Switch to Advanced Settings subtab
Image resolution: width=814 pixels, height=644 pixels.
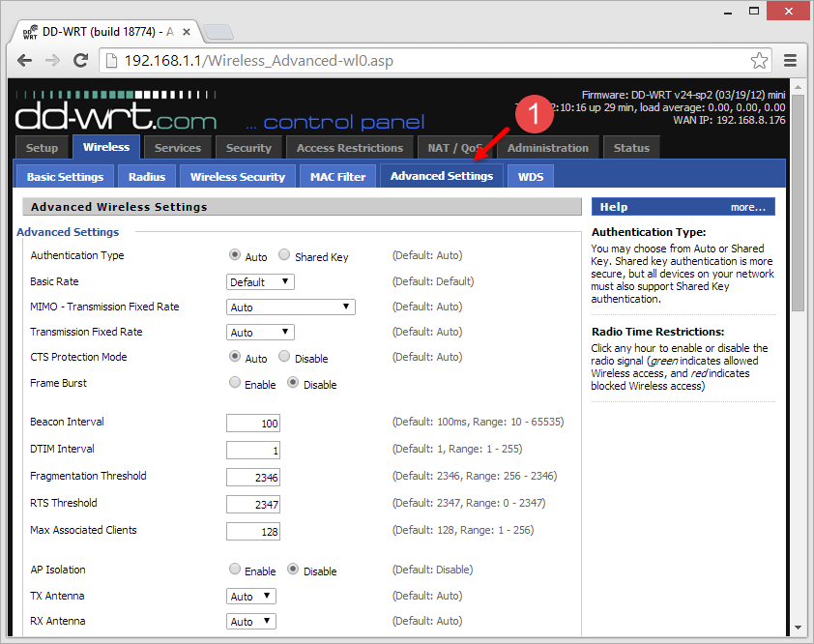(x=442, y=176)
